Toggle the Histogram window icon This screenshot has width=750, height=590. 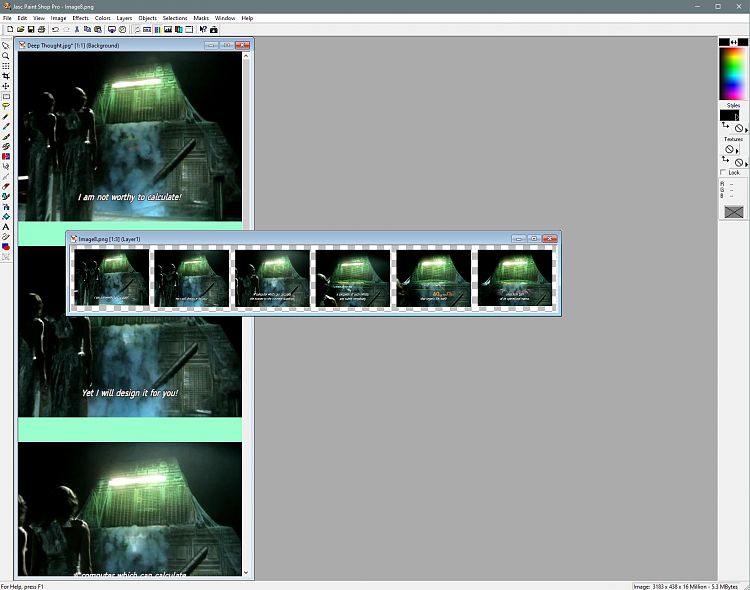(168, 30)
